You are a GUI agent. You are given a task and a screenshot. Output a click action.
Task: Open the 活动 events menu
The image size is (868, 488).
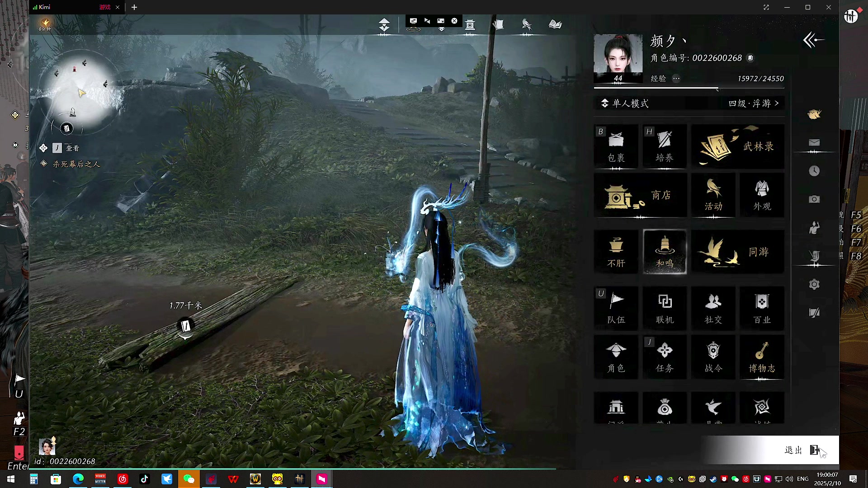pos(713,196)
